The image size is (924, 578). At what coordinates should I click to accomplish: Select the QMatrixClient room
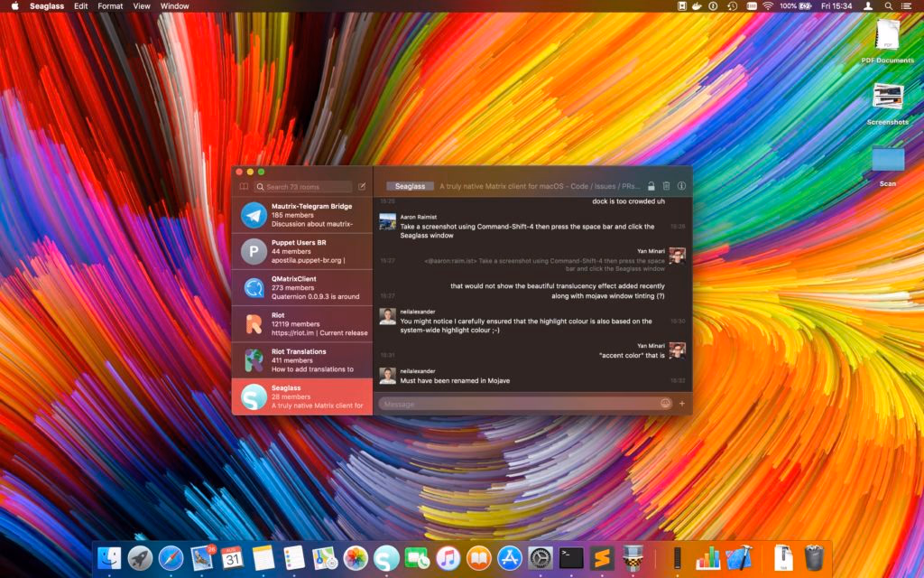[x=302, y=288]
